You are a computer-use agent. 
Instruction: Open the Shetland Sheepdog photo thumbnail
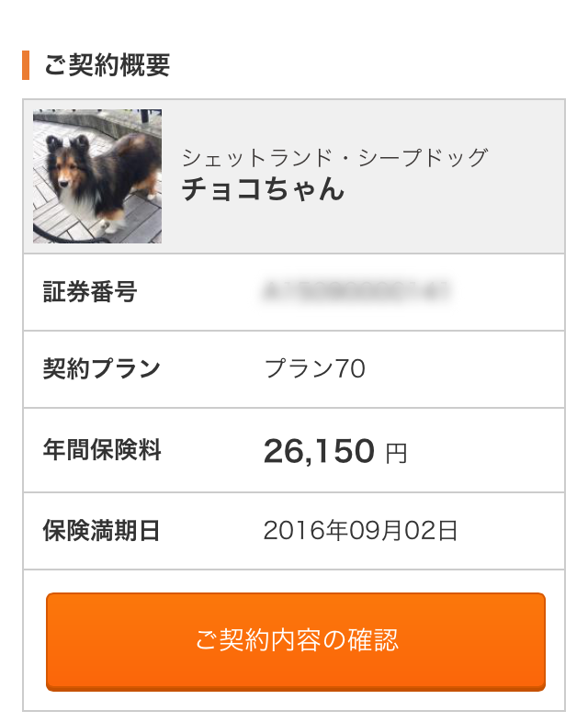97,175
